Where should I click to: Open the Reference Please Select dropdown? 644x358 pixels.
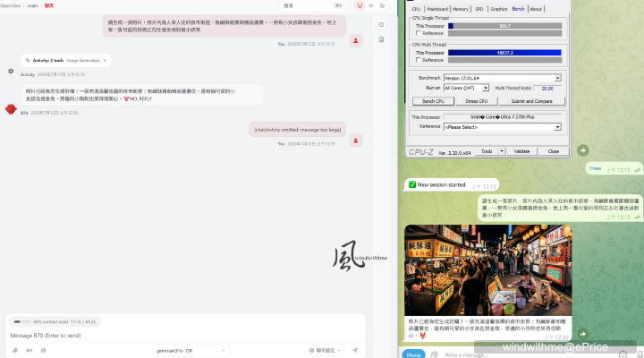(557, 127)
